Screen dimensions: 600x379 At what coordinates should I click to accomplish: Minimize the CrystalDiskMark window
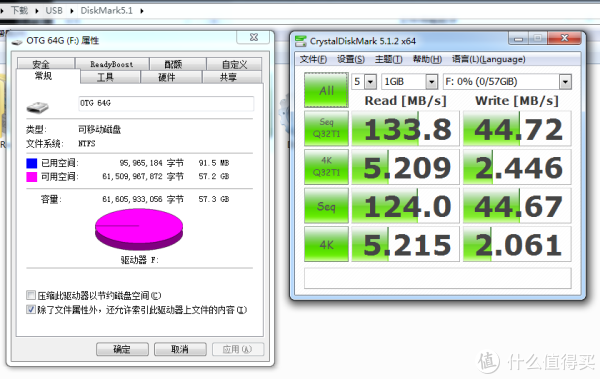518,38
